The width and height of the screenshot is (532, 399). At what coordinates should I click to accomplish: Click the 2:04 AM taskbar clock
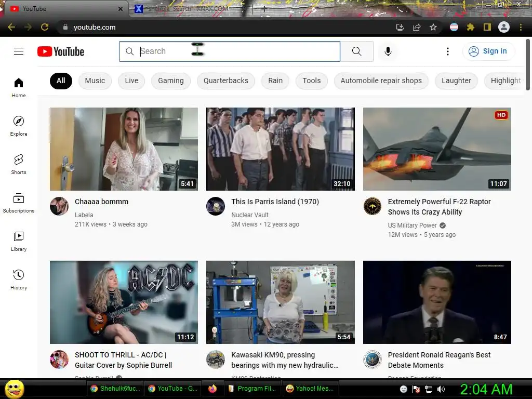486,389
